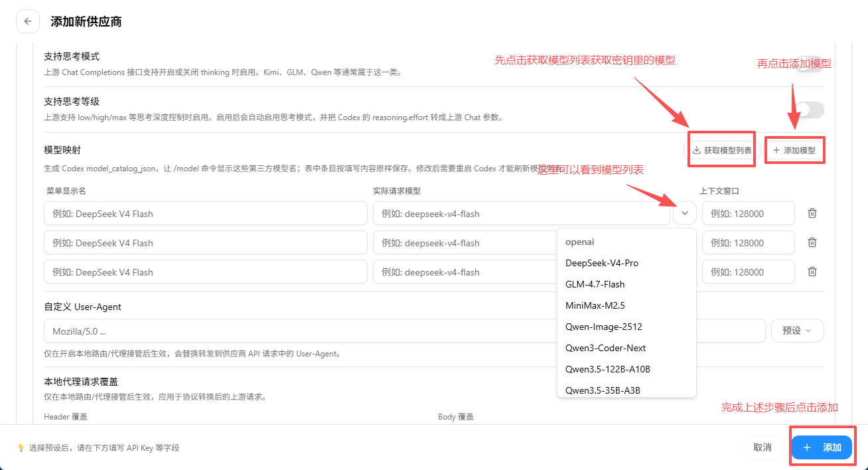This screenshot has width=868, height=470.
Task: Focus the first row 实际请求模型 field
Action: tap(522, 213)
